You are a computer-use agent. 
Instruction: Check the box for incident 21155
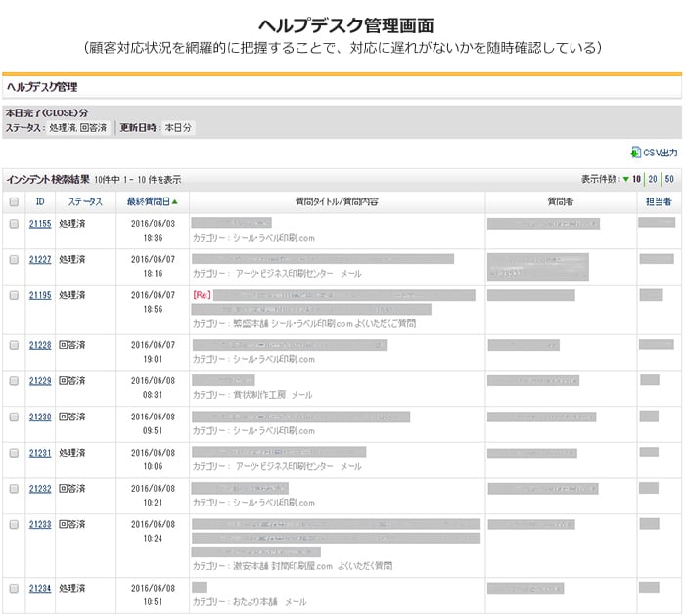pyautogui.click(x=14, y=224)
